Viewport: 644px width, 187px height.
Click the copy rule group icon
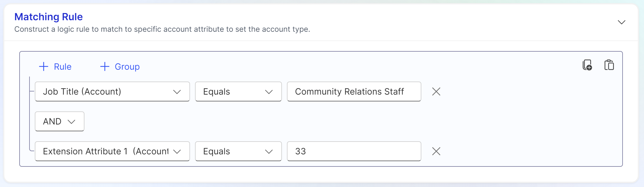click(587, 65)
